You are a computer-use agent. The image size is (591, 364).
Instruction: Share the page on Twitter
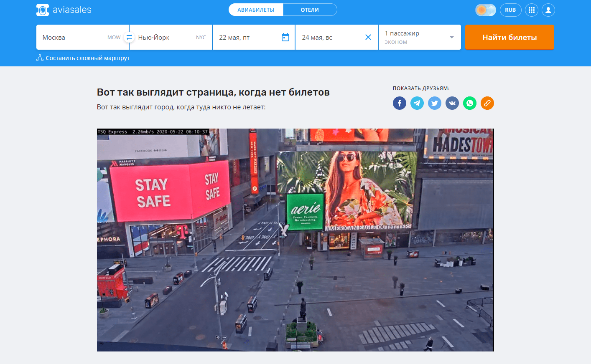[x=435, y=103]
